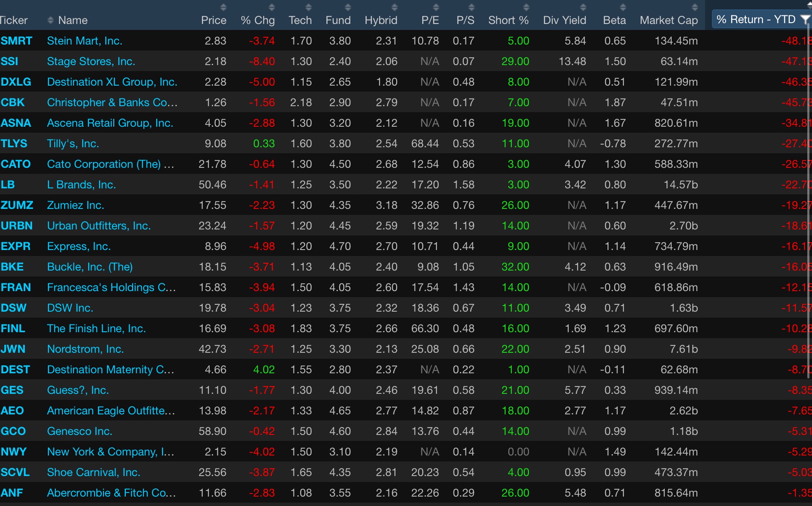Select Destination XL Group, Inc. name
Viewport: 812px width, 506px height.
[112, 82]
